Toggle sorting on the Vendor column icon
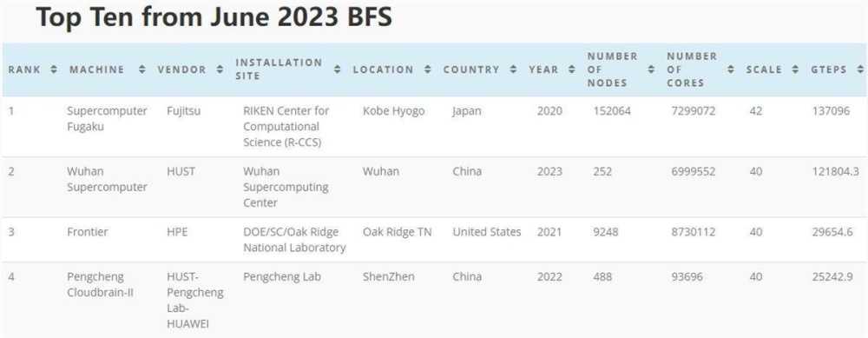868x338 pixels. point(220,70)
